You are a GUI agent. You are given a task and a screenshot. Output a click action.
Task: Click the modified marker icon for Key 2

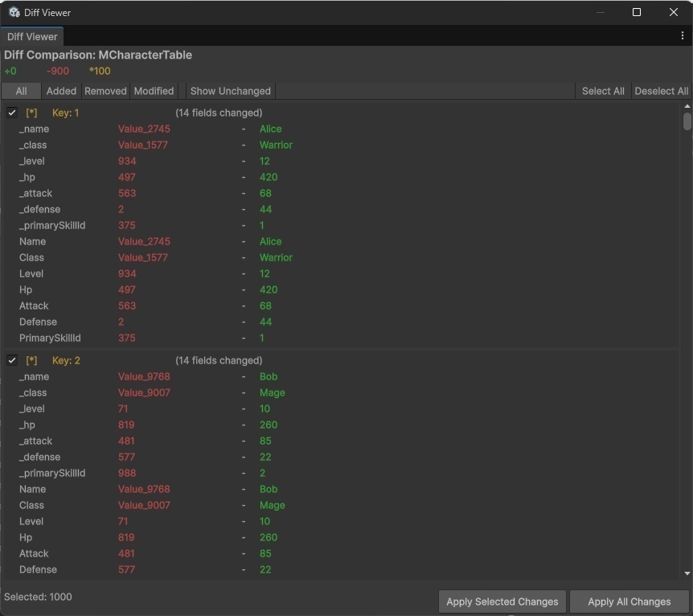pos(32,361)
